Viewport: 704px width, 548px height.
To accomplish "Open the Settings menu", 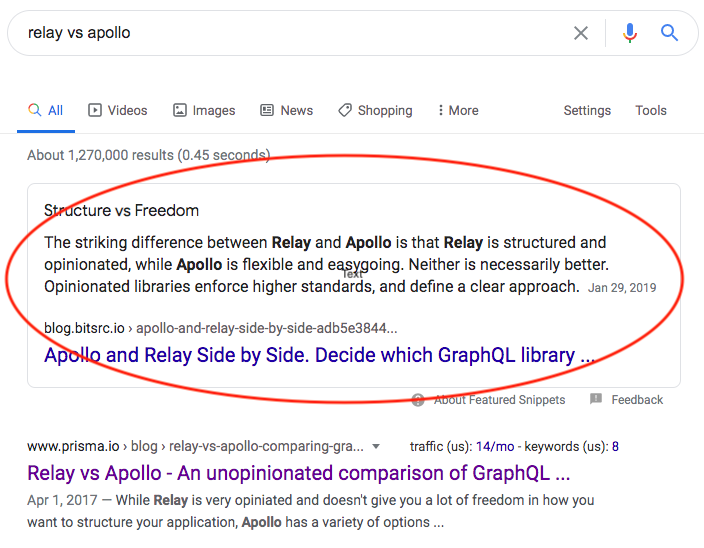I will click(x=587, y=110).
